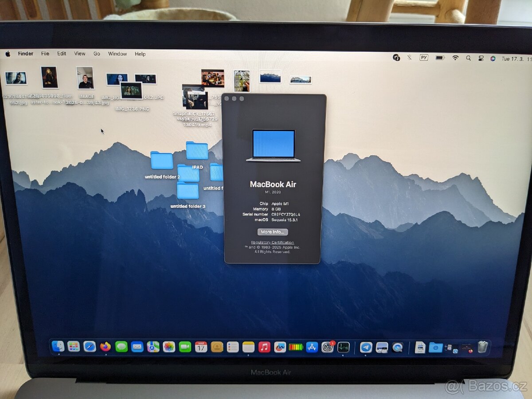Click the Sequoia 15.3.1 macOS version text
The width and height of the screenshot is (532, 399).
(x=285, y=219)
